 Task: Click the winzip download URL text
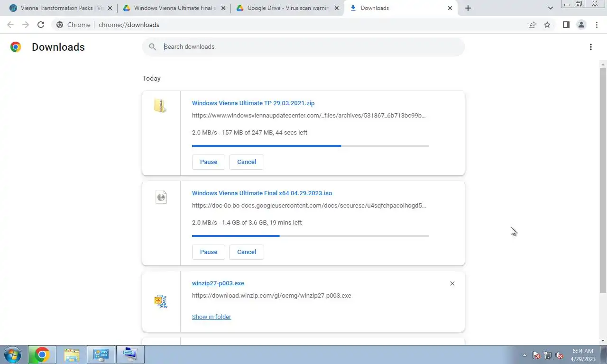[272, 295]
